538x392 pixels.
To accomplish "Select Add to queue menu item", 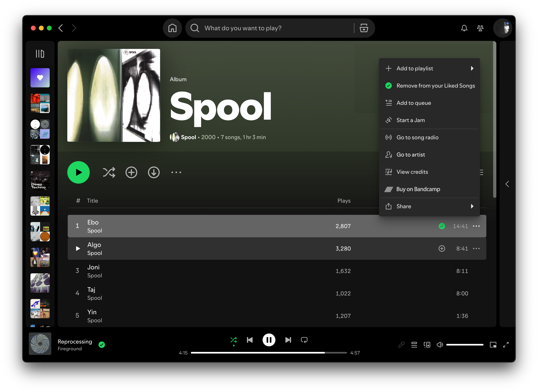I will (x=413, y=103).
